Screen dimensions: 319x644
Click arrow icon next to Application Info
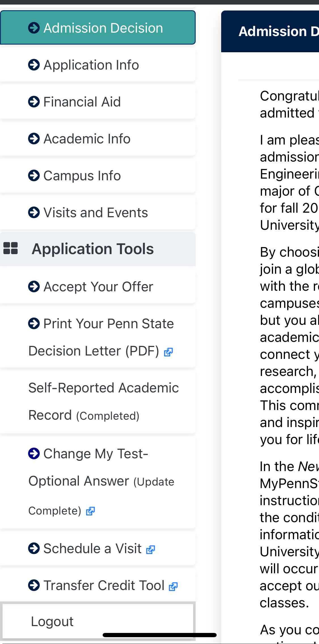[34, 65]
